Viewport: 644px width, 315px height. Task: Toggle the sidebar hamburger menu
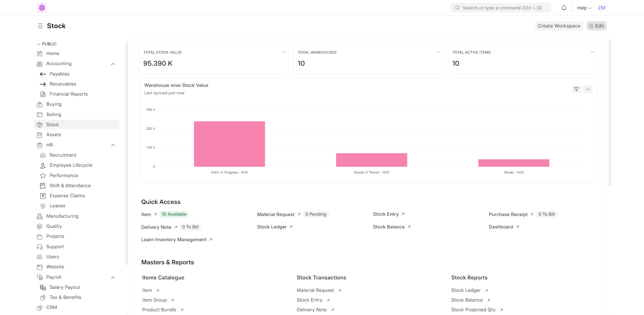(x=40, y=26)
